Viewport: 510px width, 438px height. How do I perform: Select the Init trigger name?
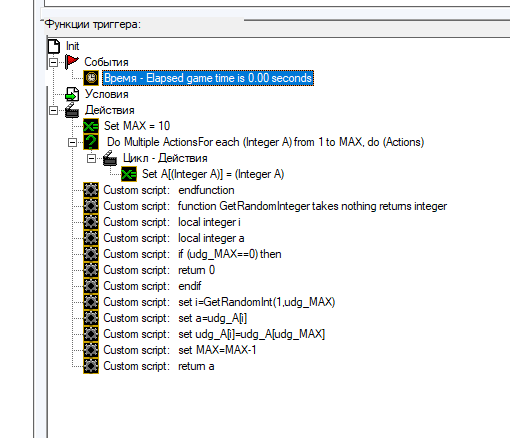(x=72, y=46)
